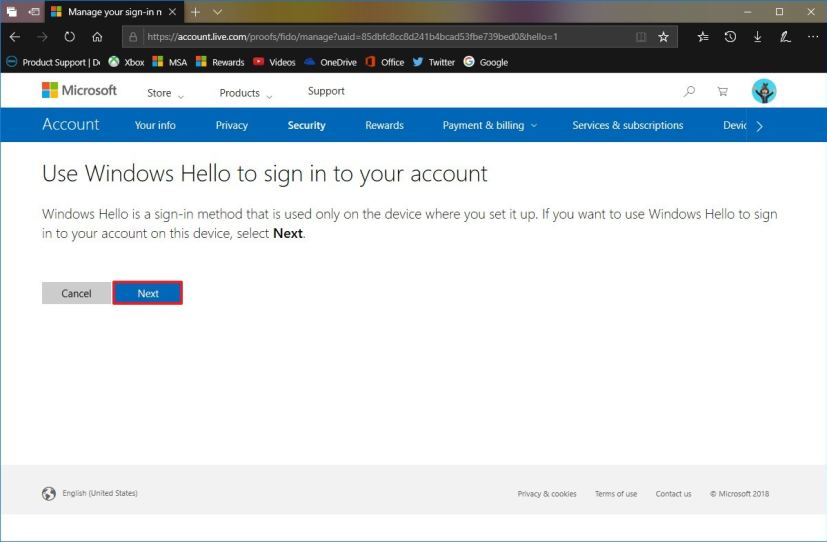Screen dimensions: 827x542
Task: Open the Twitter bookmark
Action: click(x=434, y=62)
